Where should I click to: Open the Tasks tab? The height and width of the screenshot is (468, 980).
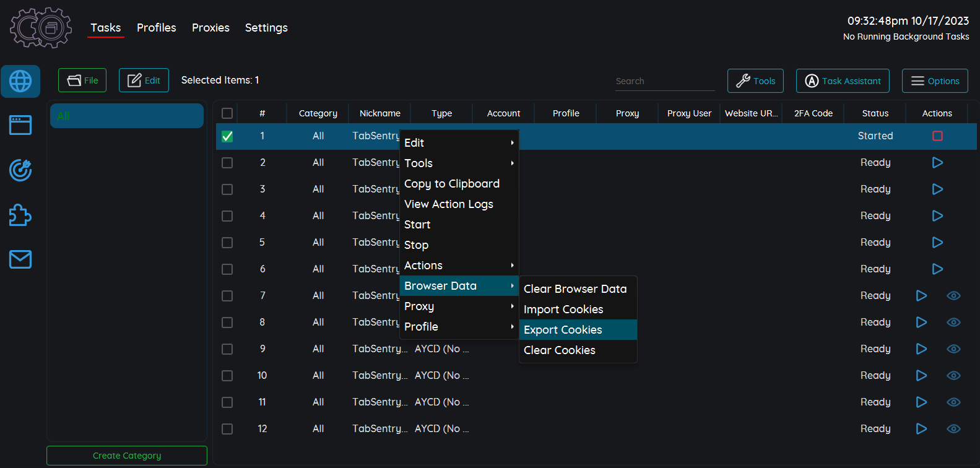point(106,28)
